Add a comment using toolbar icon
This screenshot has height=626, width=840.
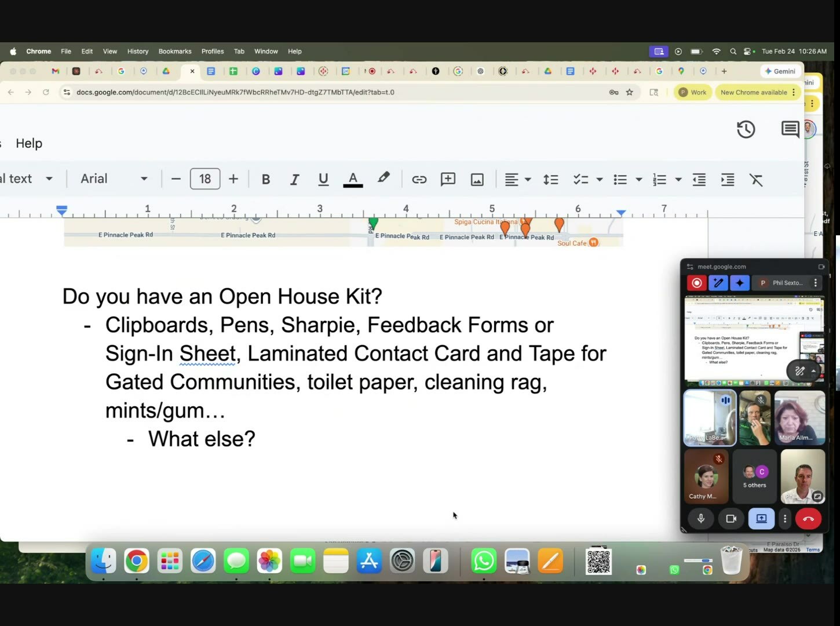(x=448, y=179)
